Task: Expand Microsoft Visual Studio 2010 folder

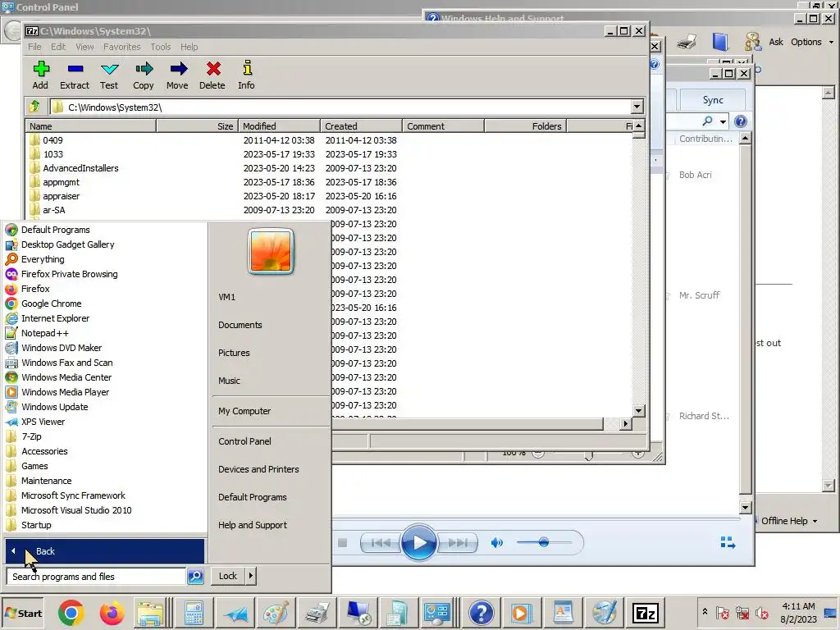Action: [76, 510]
